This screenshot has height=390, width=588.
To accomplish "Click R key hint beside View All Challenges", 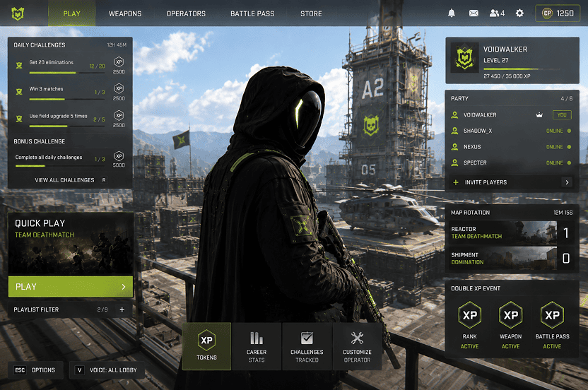I will 104,180.
